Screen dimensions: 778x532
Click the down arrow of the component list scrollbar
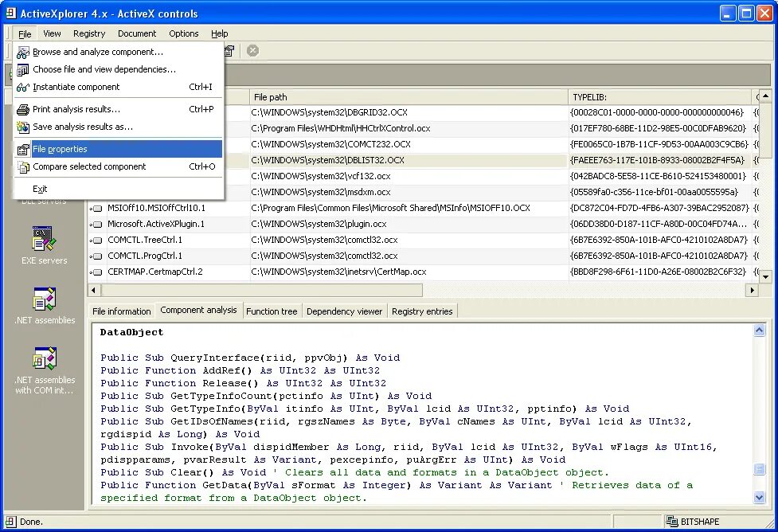(765, 276)
